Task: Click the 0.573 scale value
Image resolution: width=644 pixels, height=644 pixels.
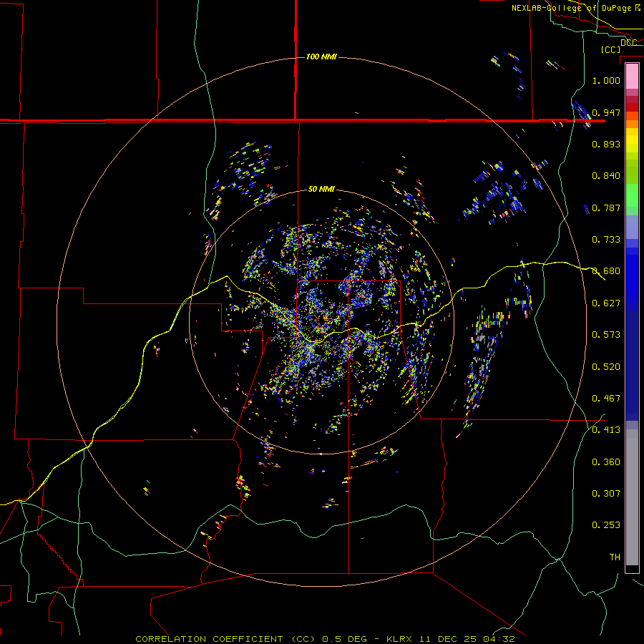Action: pos(606,335)
